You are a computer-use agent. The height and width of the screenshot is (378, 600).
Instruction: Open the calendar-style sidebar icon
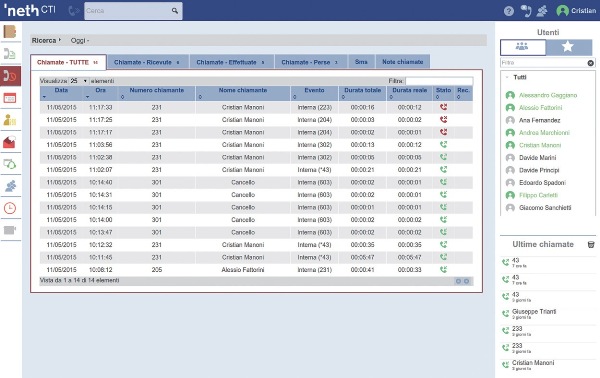point(10,98)
